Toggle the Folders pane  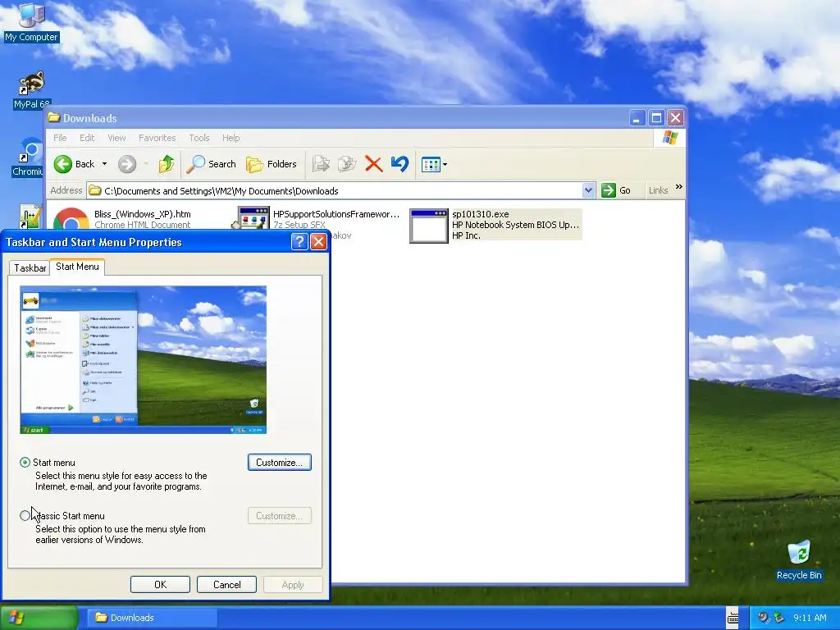point(271,164)
